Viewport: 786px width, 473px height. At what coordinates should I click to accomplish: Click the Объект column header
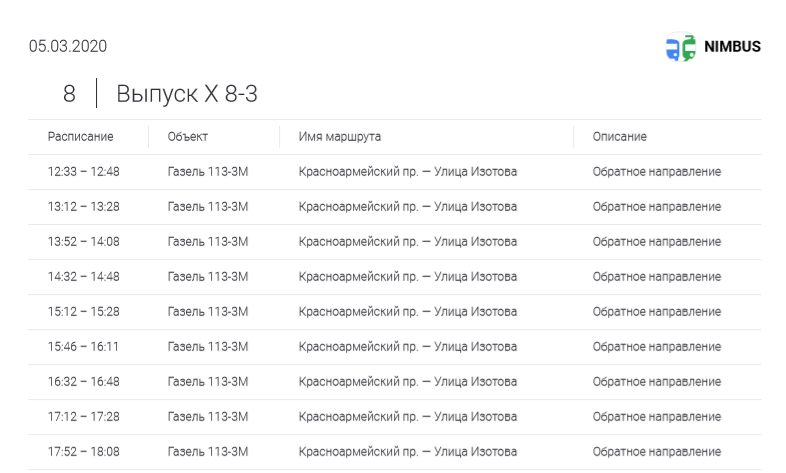(x=188, y=137)
